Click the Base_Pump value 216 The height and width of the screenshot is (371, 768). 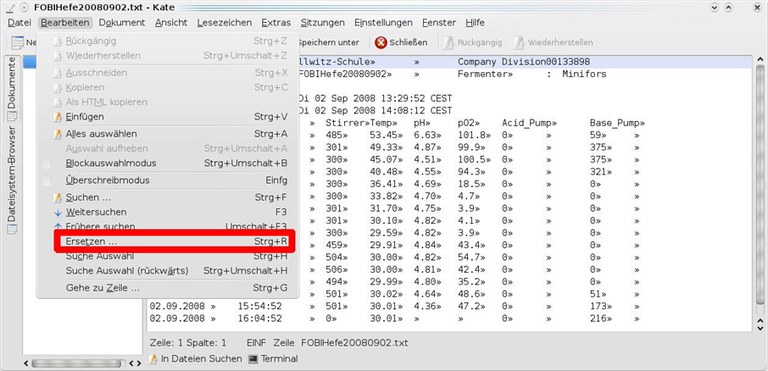[599, 319]
